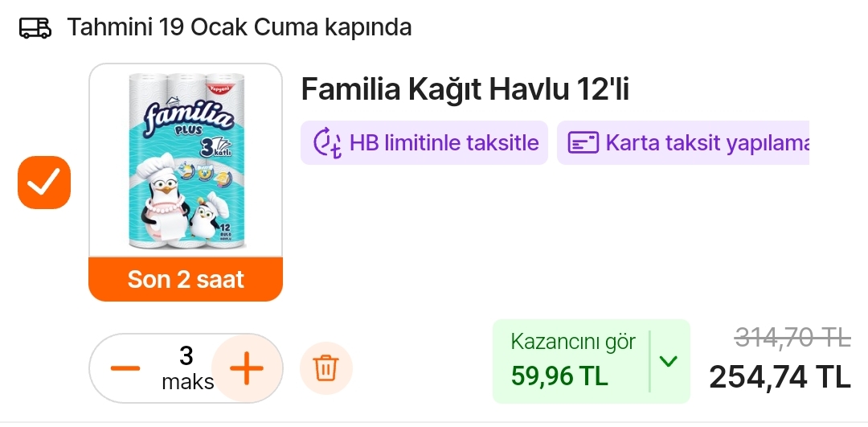Viewport: 868px width, 427px height.
Task: Click the credit card icon in the Karta taksit chip
Action: point(583,143)
